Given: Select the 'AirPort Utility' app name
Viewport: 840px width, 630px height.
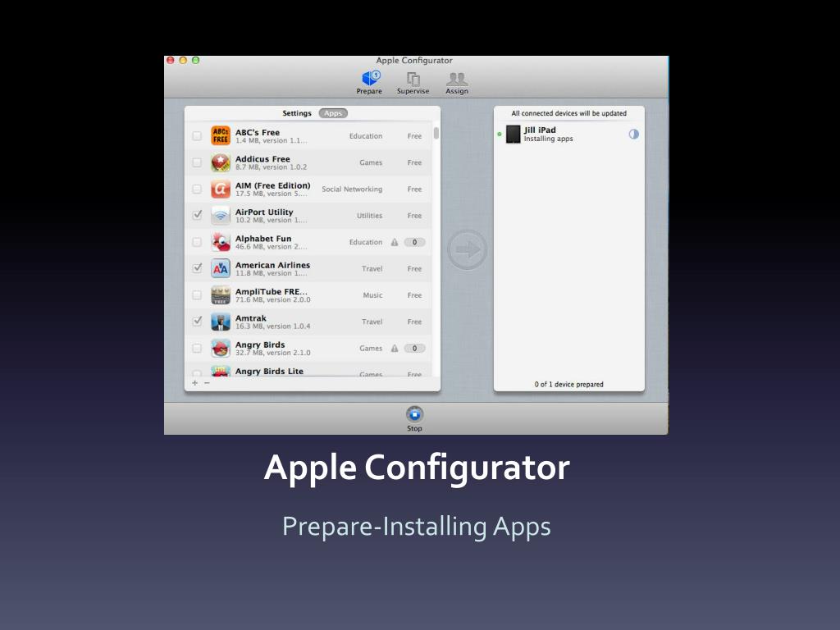Looking at the screenshot, I should (265, 212).
